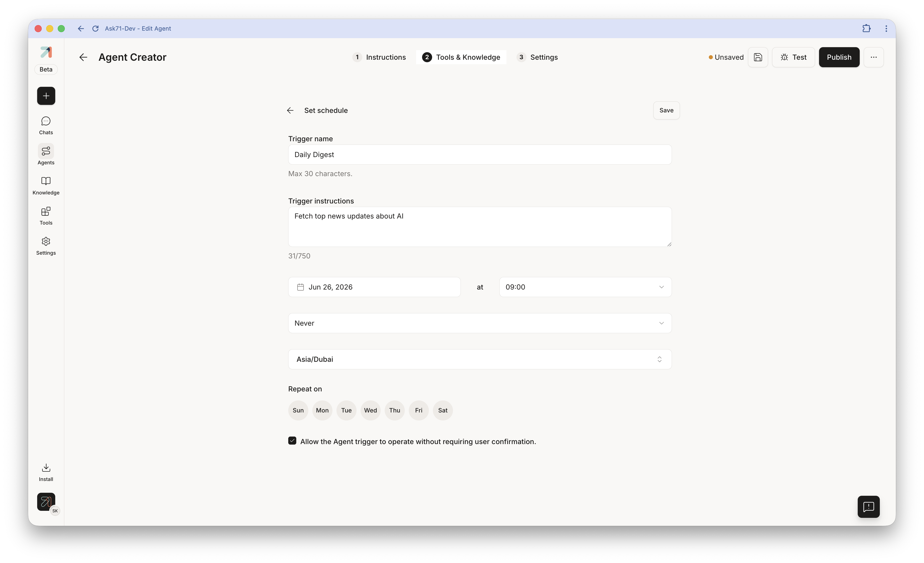
Task: Switch to the Settings step tab
Action: 537,57
